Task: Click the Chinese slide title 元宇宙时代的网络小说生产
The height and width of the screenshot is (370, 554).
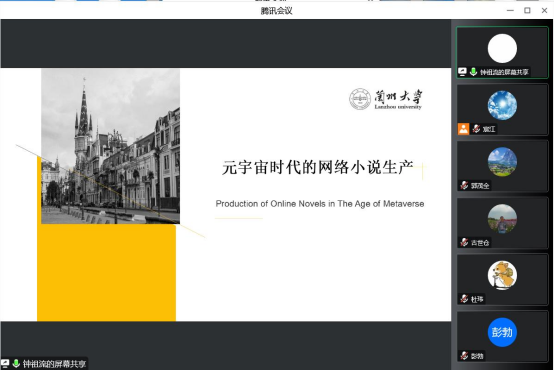Action: pyautogui.click(x=318, y=167)
